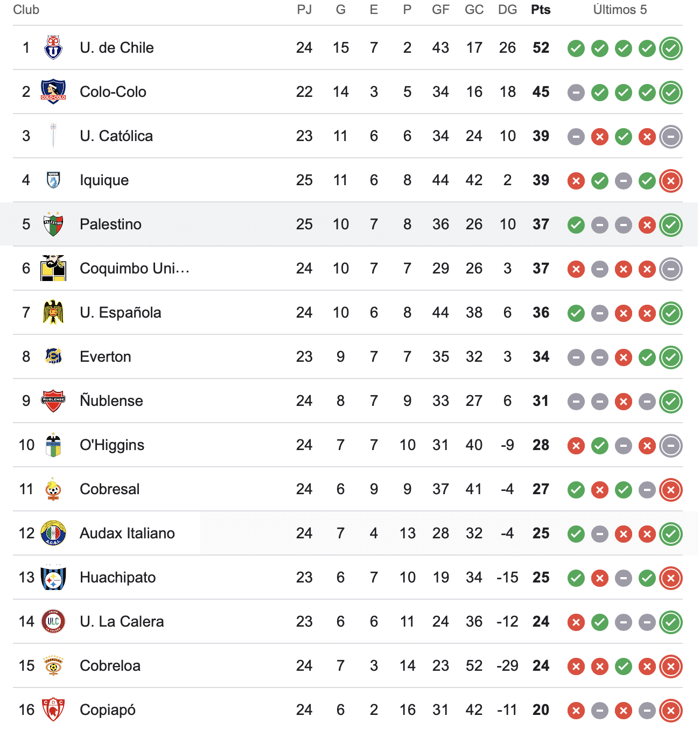This screenshot has width=700, height=730.
Task: Click U. de Chile's latest win indicator
Action: click(x=671, y=48)
